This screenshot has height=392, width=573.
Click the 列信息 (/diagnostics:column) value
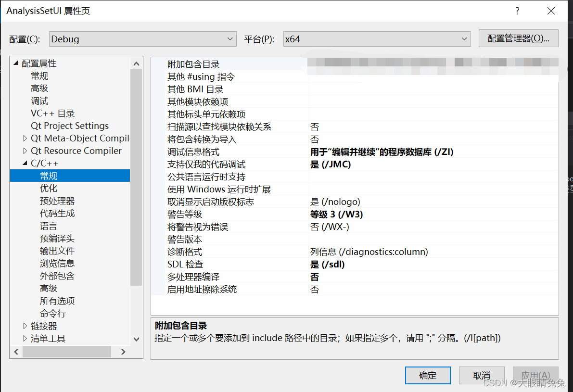click(x=369, y=252)
